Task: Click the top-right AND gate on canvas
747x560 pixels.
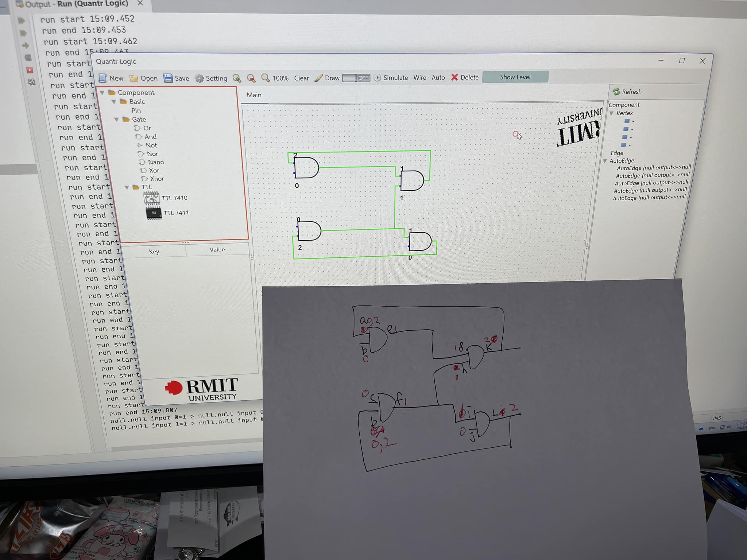Action: click(412, 181)
